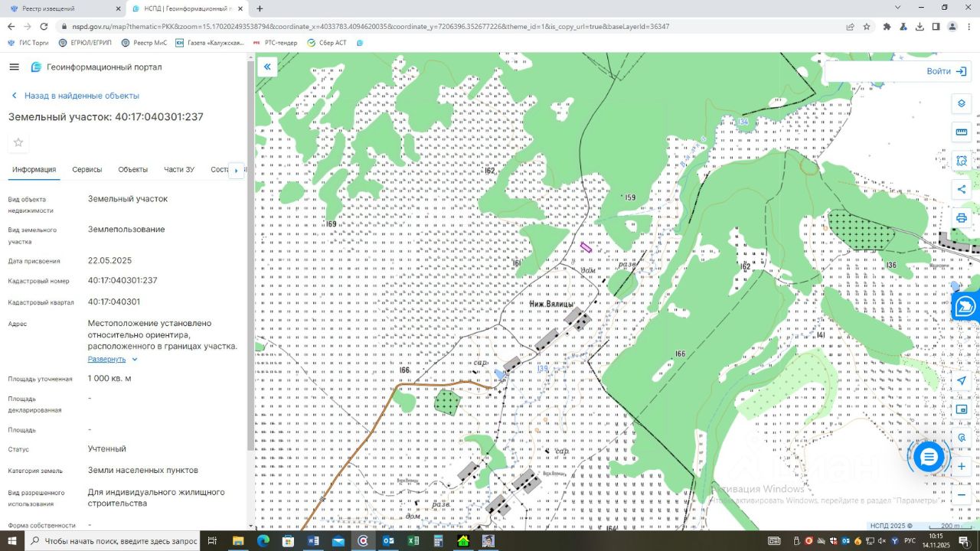
Task: Open the overview mini-map tool
Action: tap(962, 409)
